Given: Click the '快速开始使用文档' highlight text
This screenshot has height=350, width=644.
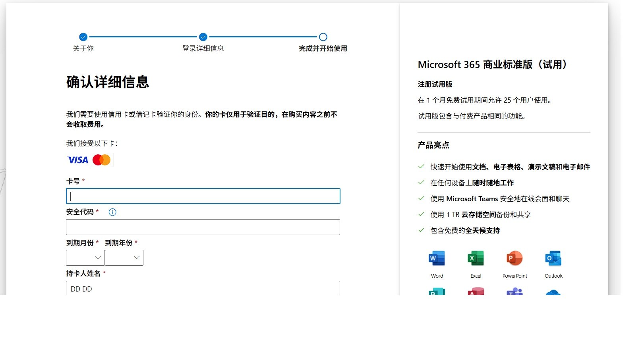Looking at the screenshot, I should [510, 167].
